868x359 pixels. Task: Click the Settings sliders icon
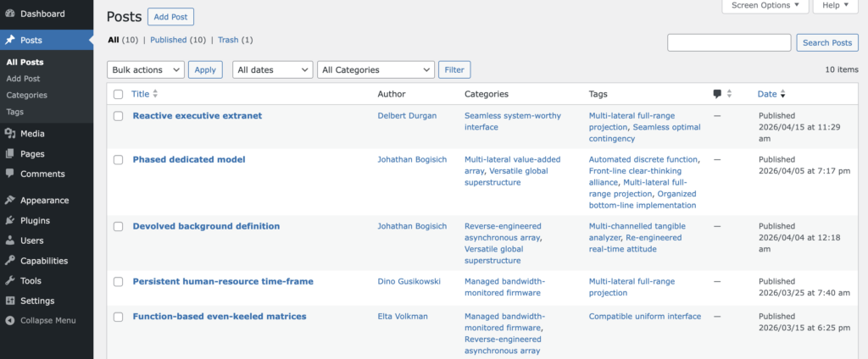point(9,301)
